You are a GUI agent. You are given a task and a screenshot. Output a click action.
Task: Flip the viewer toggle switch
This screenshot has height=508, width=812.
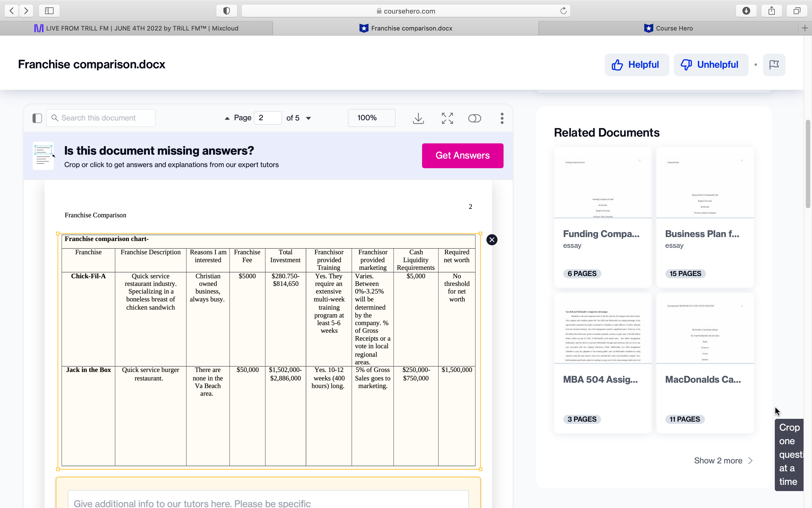[x=475, y=118]
